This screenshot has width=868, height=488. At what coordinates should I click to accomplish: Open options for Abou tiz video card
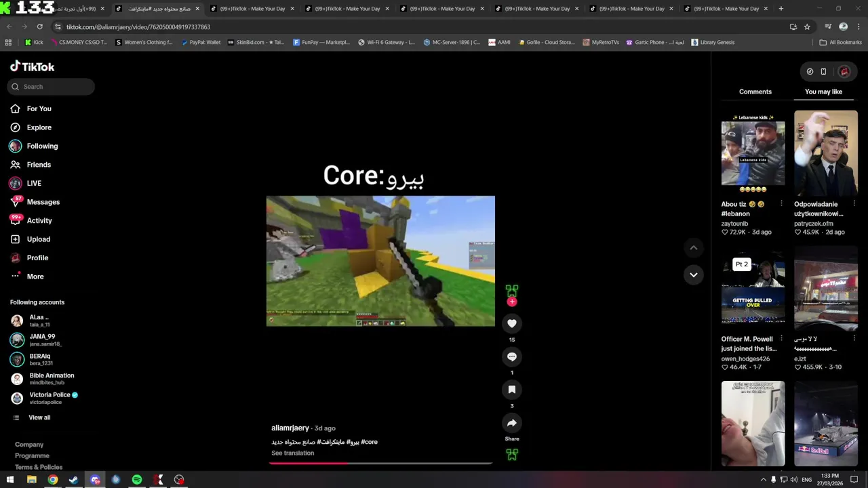[x=781, y=204]
